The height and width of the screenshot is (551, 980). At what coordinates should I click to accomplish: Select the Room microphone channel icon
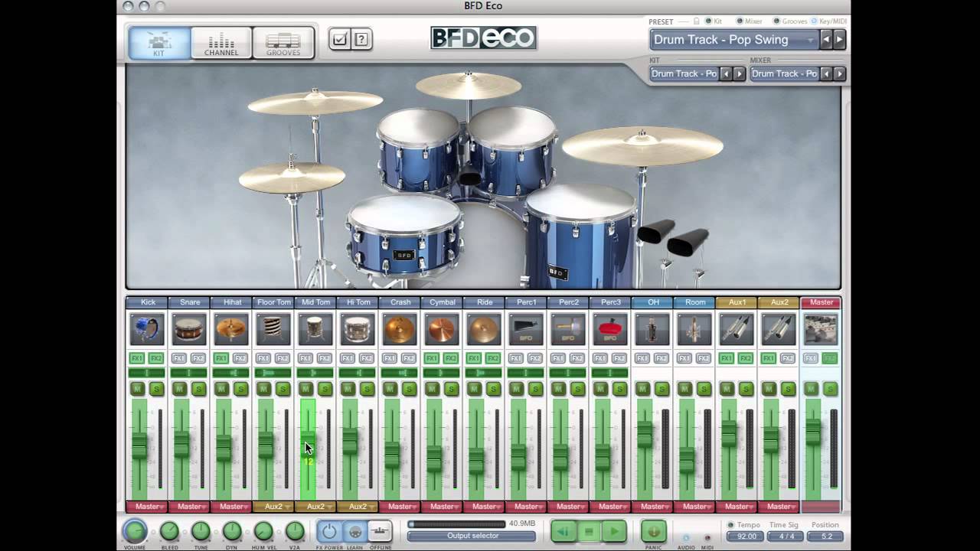click(x=694, y=329)
